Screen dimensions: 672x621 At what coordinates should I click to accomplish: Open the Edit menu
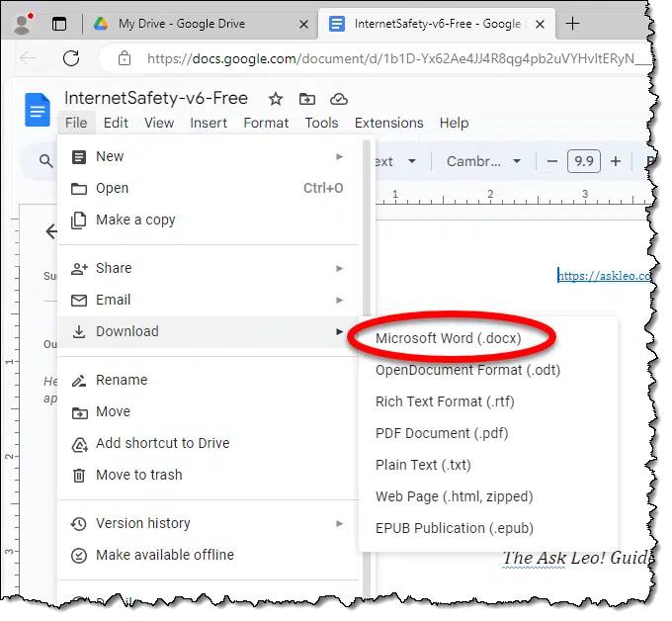(x=116, y=123)
